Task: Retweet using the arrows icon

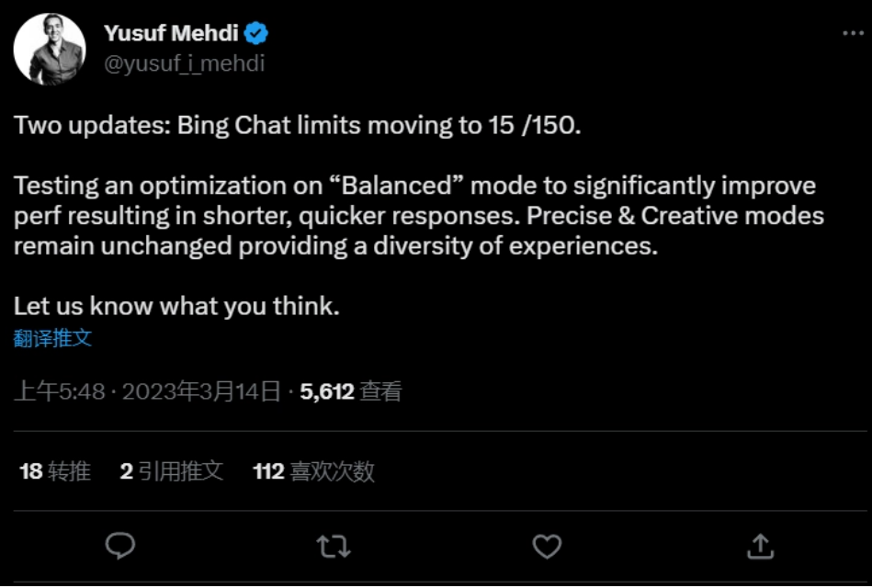Action: (334, 547)
